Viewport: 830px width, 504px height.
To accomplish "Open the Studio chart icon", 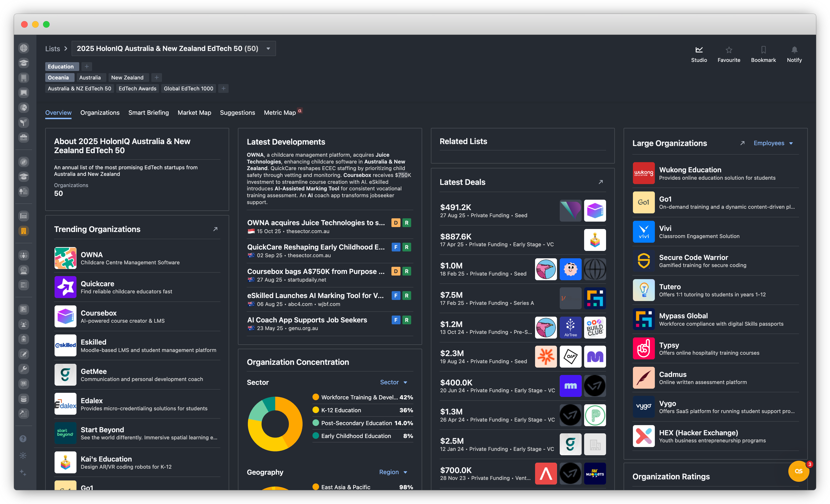I will tap(699, 50).
